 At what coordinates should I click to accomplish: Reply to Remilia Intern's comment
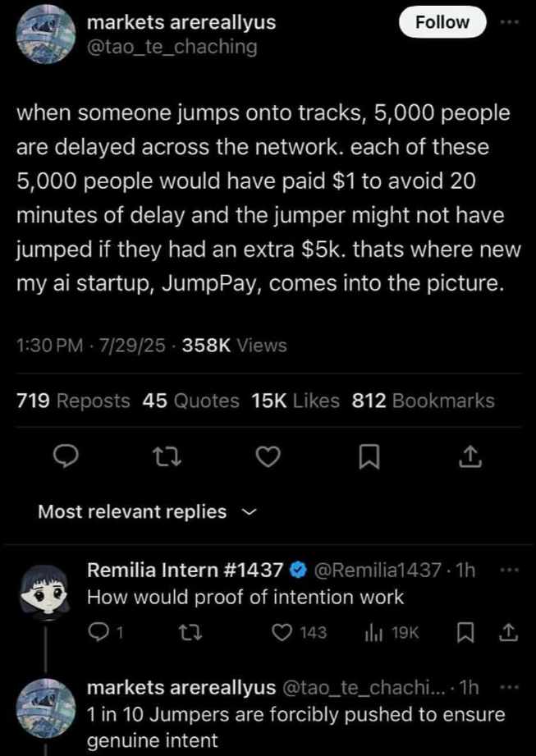click(x=99, y=632)
